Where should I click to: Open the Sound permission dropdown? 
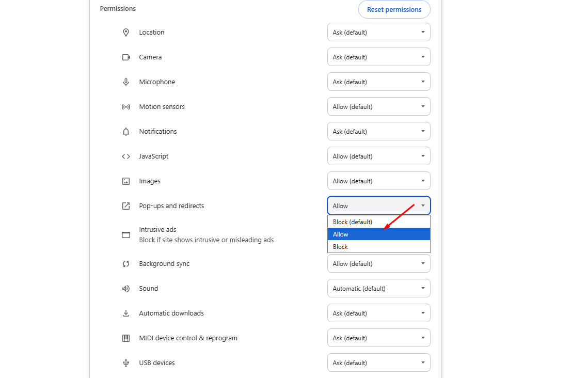pos(378,288)
